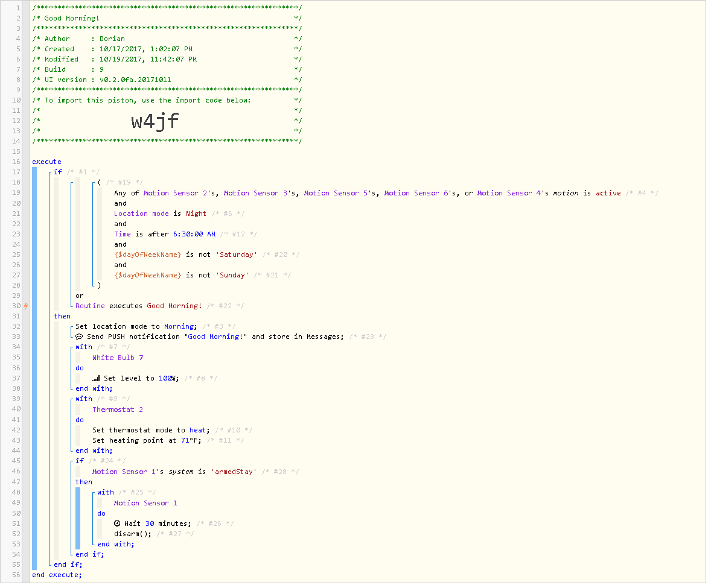Viewport: 711px width, 588px height.
Task: Click the opening parenthesis of group #19
Action: pyautogui.click(x=100, y=183)
